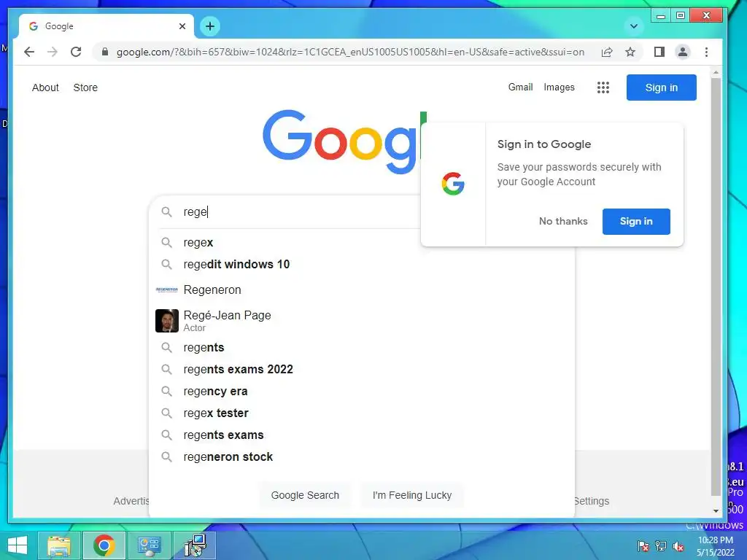
Task: Click the Settings link in the footer
Action: coord(592,501)
